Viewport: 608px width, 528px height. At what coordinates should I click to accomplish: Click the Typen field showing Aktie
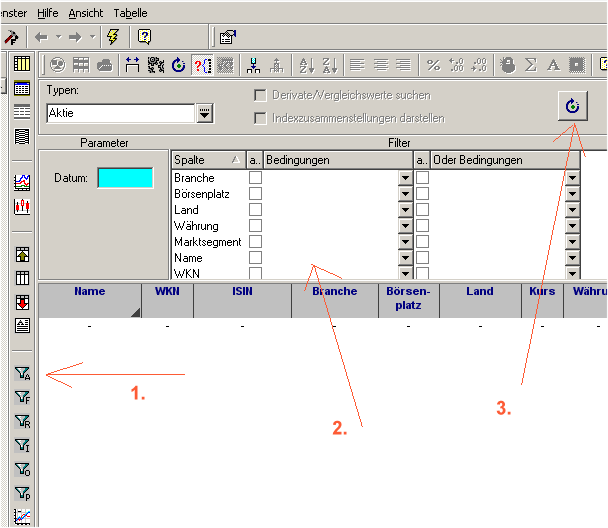121,113
